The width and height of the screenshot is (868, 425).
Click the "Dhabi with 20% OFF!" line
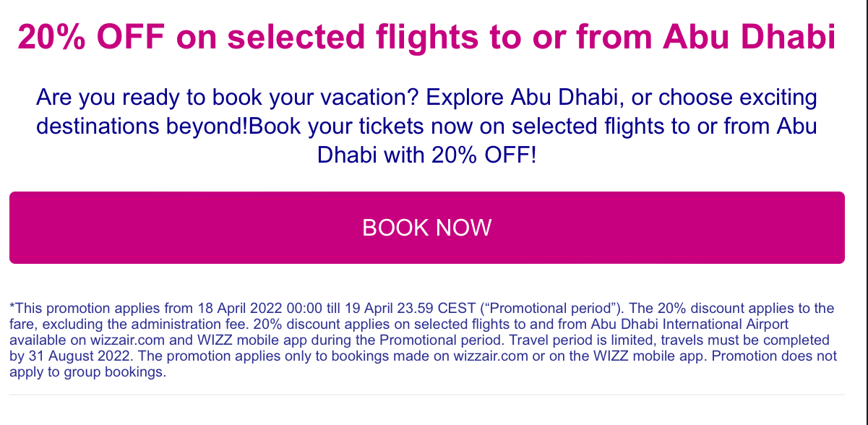pos(427,155)
